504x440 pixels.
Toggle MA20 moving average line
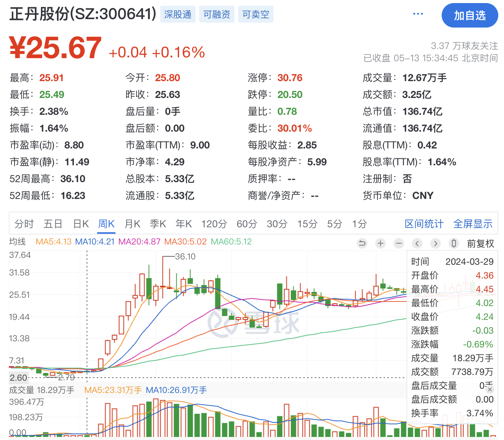(139, 242)
